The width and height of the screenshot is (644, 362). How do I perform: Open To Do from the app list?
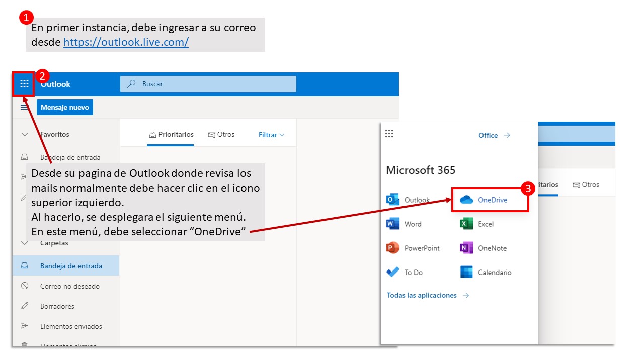[x=405, y=272]
